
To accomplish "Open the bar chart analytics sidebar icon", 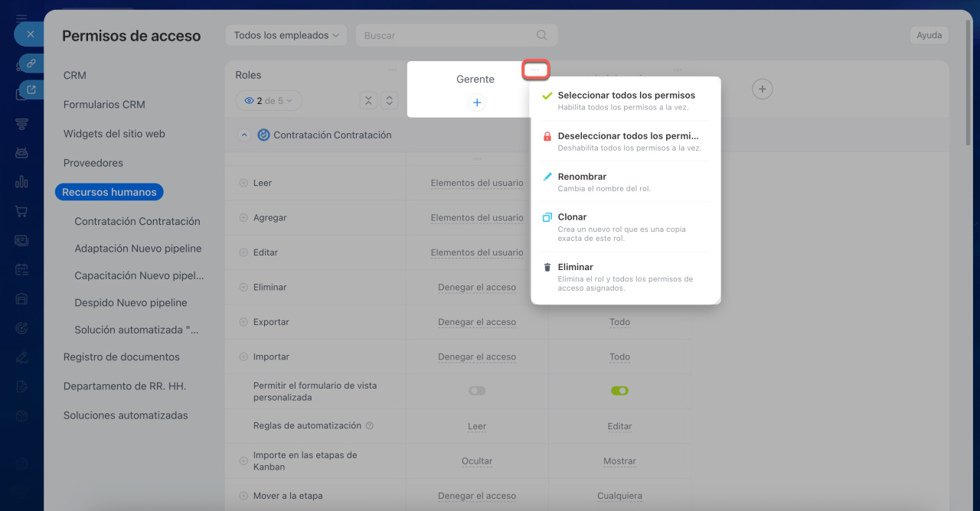I will tap(21, 182).
